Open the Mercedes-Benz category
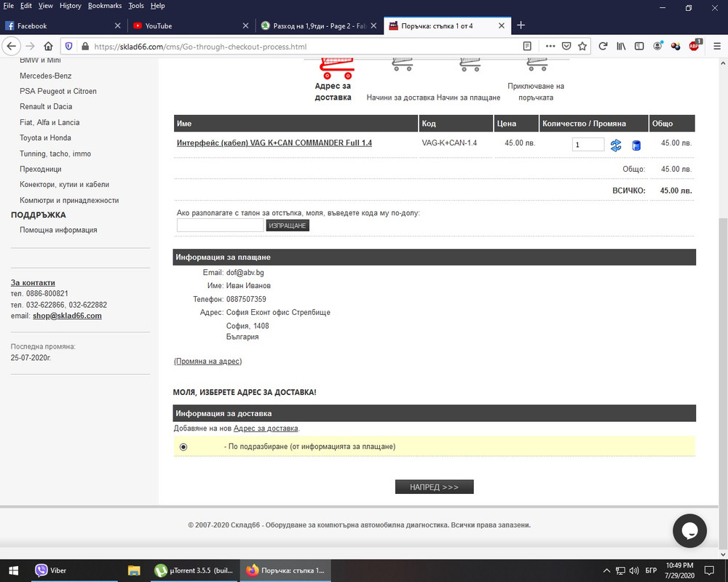The image size is (728, 582). tap(45, 76)
